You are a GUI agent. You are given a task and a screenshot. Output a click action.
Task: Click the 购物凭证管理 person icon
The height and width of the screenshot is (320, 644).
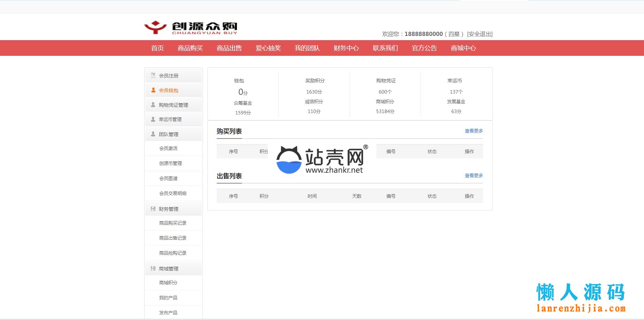(153, 105)
